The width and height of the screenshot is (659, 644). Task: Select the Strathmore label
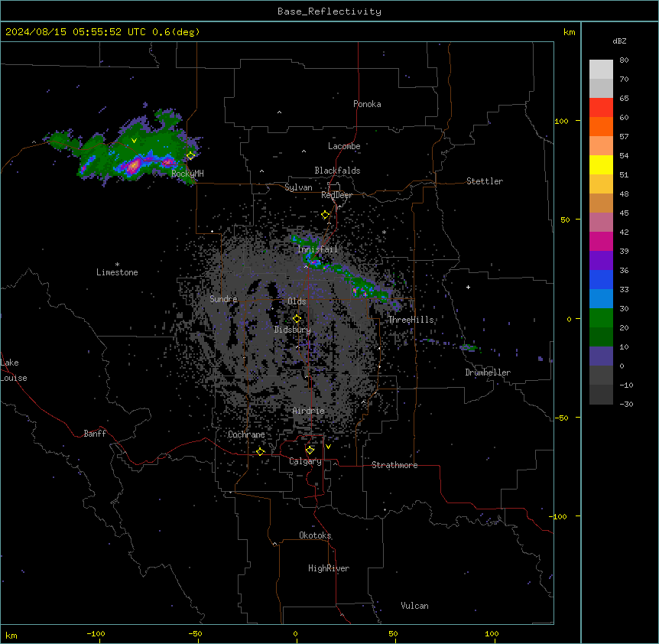[394, 465]
